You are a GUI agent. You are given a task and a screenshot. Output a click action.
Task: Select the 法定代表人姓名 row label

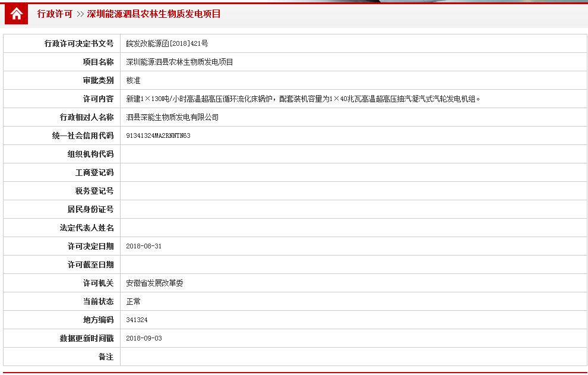87,228
